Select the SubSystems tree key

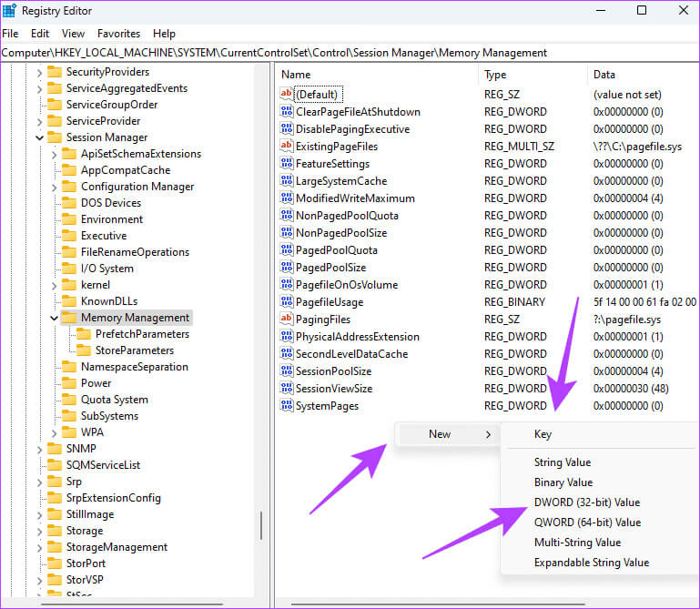(x=109, y=416)
